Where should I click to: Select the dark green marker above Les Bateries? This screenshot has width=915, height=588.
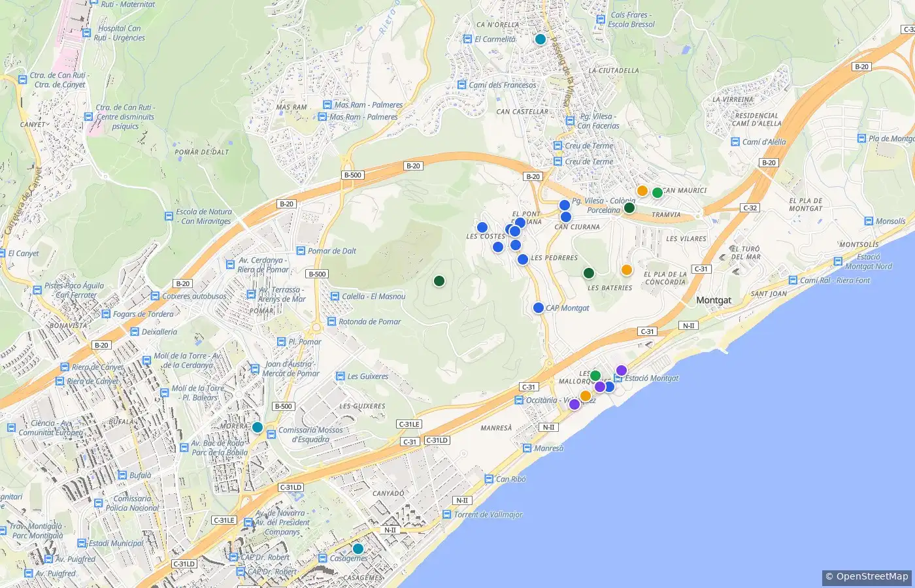[589, 273]
